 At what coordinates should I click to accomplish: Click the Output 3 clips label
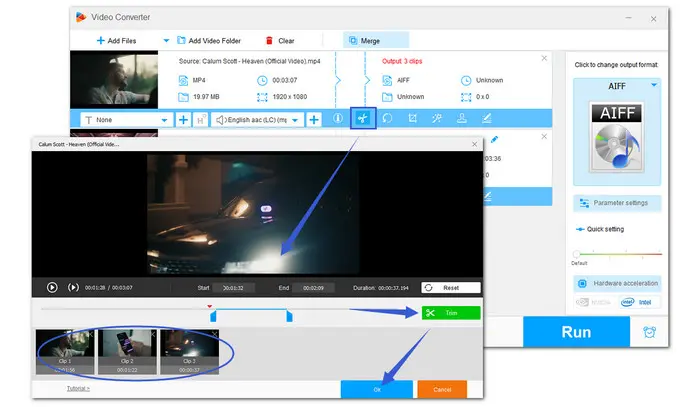[402, 61]
